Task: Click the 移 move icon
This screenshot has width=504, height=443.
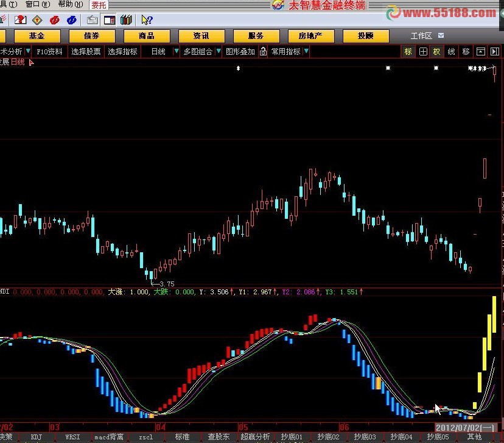Action: 466,52
